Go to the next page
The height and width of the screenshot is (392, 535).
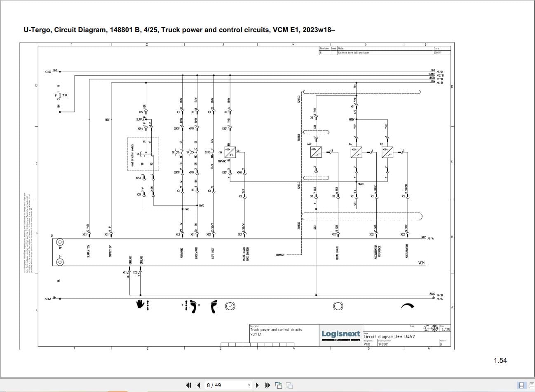[257, 385]
